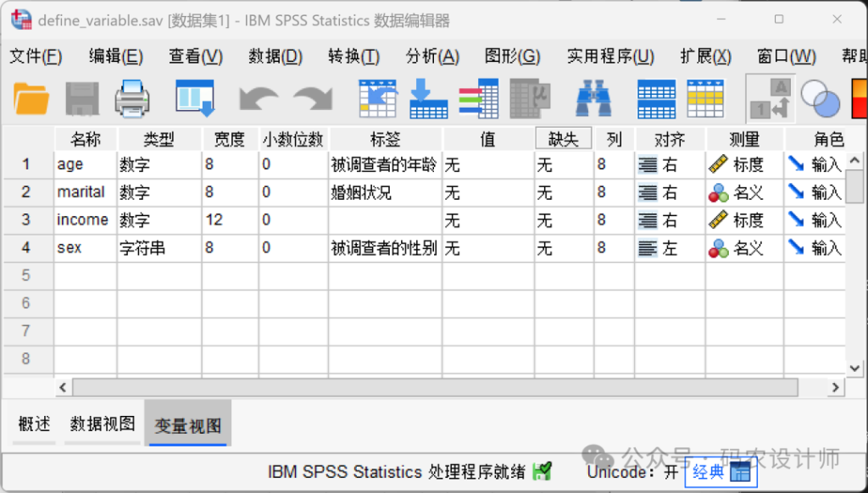Switch to the 数据视图 tab
The image size is (868, 493).
point(103,424)
